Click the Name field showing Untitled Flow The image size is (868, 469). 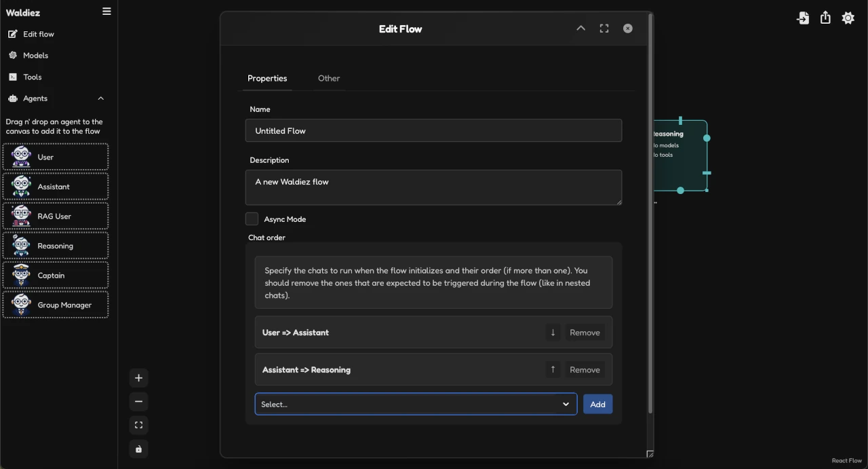[x=433, y=130]
